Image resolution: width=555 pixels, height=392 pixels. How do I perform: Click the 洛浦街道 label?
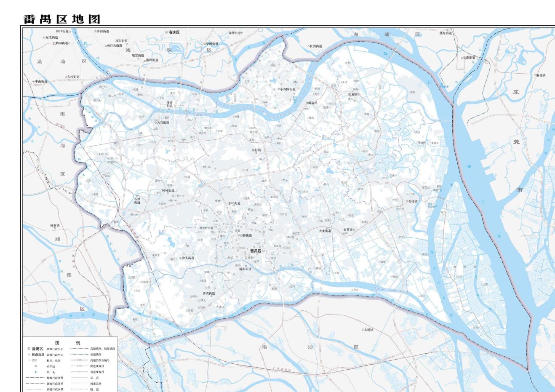pos(170,104)
